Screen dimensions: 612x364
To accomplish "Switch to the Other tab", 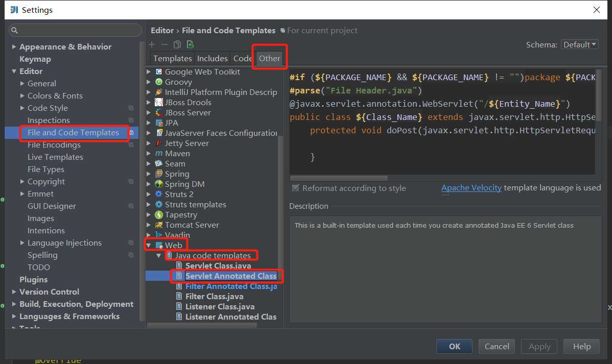I will coord(270,58).
